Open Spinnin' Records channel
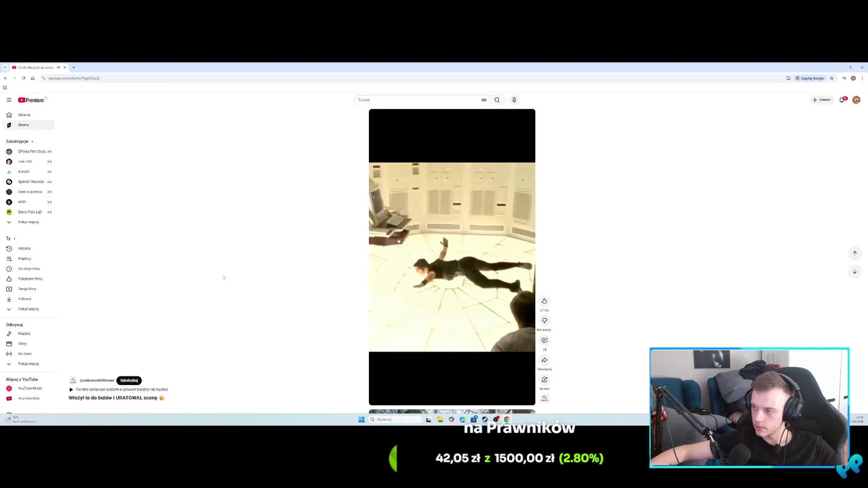 pos(27,182)
